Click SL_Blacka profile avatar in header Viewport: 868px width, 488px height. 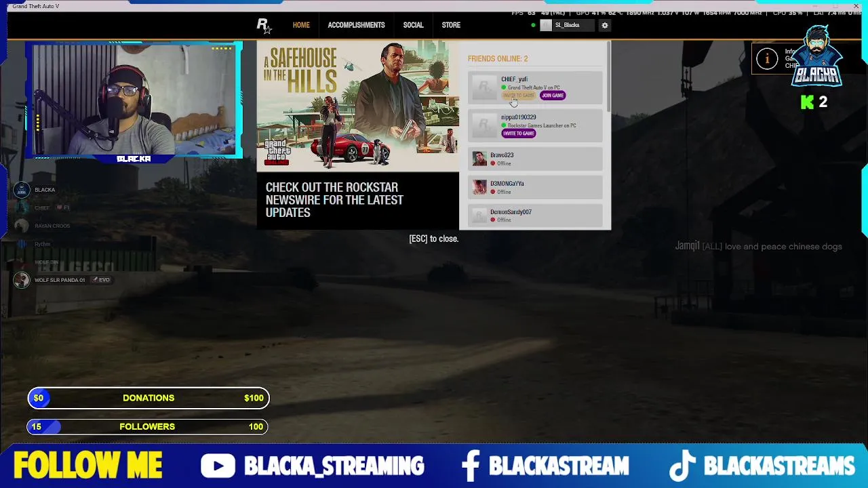[546, 25]
